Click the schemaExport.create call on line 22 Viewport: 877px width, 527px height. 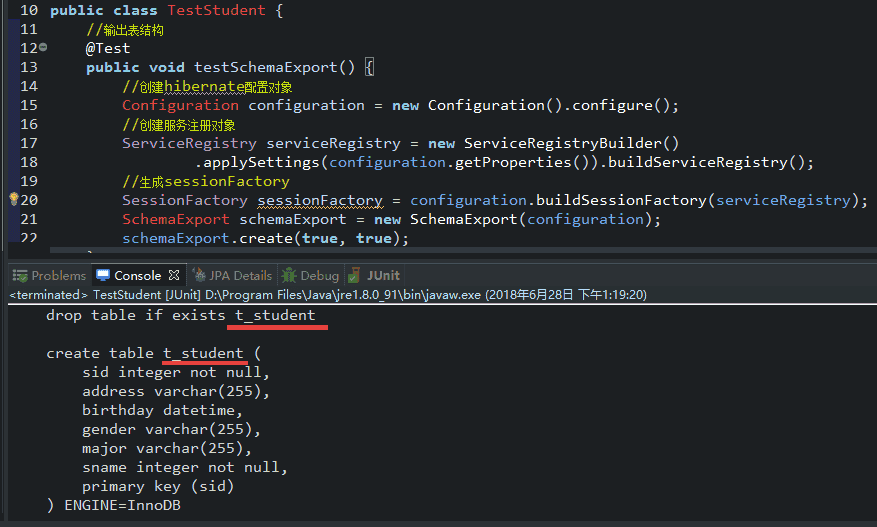coord(265,238)
